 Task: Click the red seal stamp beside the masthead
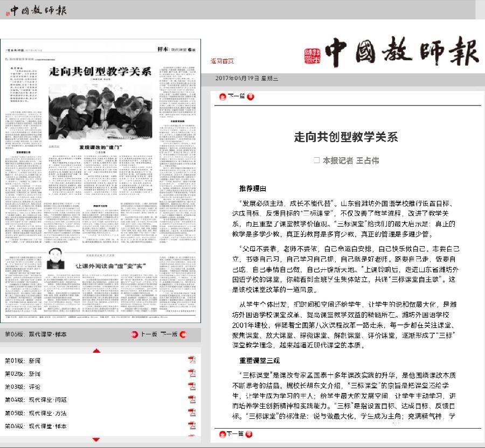pyautogui.click(x=313, y=56)
